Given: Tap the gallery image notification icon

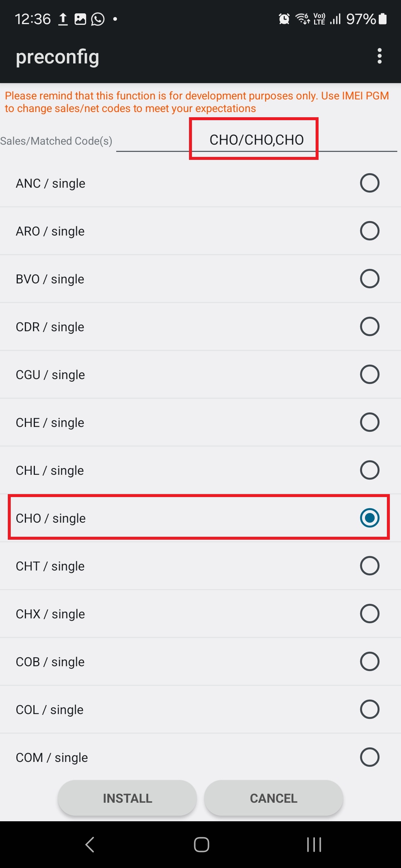Looking at the screenshot, I should tap(80, 19).
